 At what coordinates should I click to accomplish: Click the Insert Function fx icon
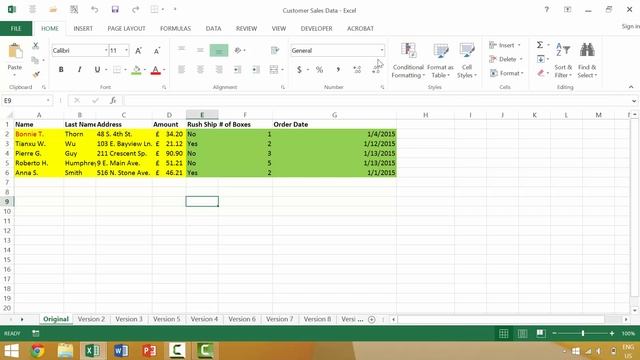(113, 100)
